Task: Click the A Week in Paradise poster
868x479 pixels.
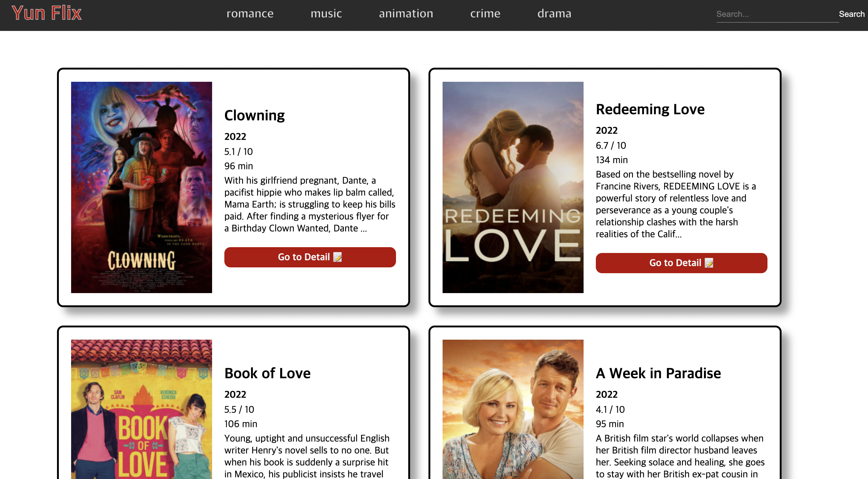Action: tap(513, 409)
